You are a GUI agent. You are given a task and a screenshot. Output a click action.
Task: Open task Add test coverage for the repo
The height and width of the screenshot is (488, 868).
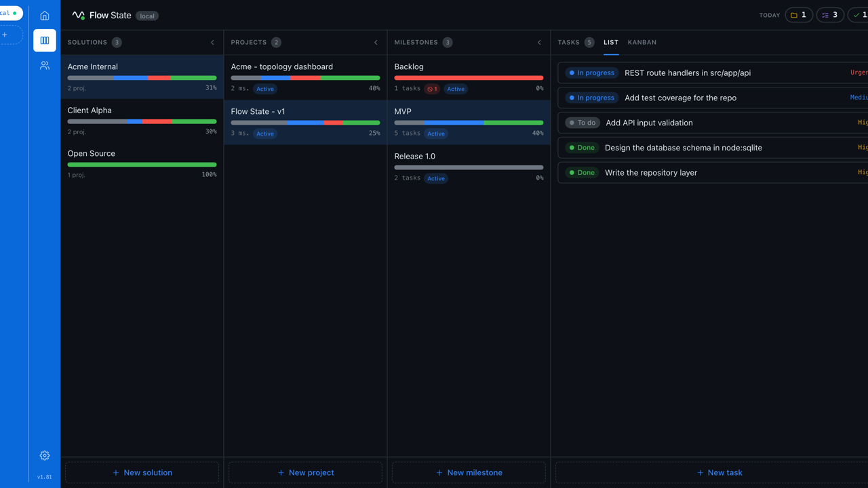point(713,98)
